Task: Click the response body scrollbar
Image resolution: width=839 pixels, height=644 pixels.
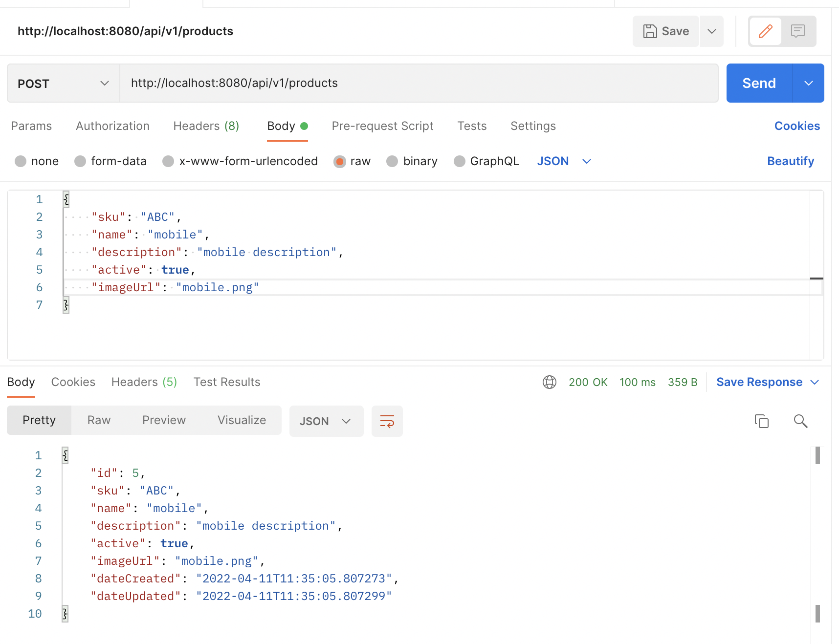Action: [x=817, y=535]
